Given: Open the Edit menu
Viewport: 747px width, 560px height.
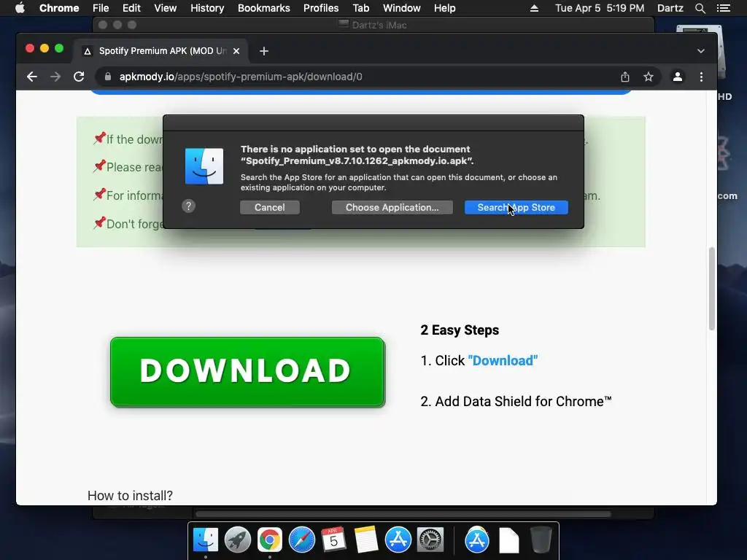Looking at the screenshot, I should pyautogui.click(x=131, y=8).
